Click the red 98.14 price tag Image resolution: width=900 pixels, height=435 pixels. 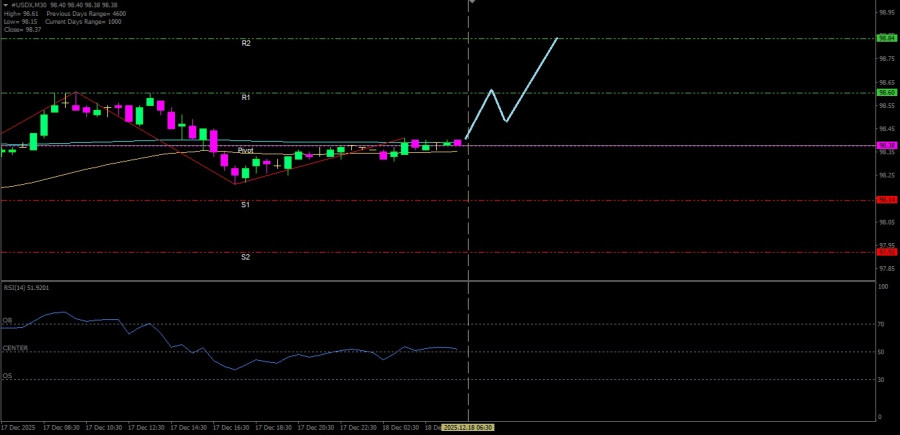(886, 199)
